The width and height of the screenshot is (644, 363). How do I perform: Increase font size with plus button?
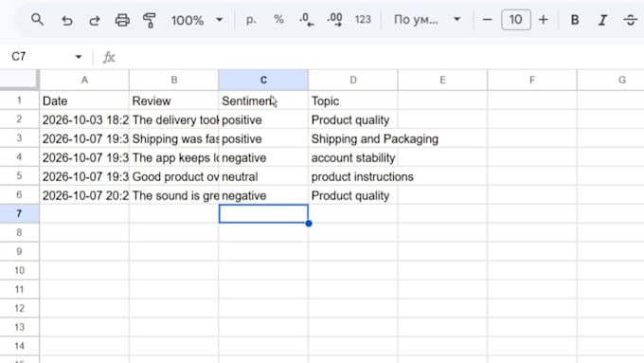(544, 19)
